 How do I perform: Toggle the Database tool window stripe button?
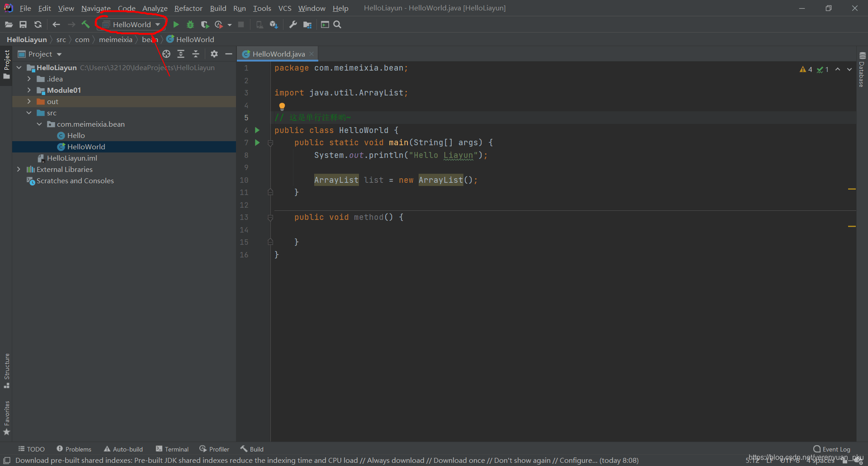click(862, 70)
